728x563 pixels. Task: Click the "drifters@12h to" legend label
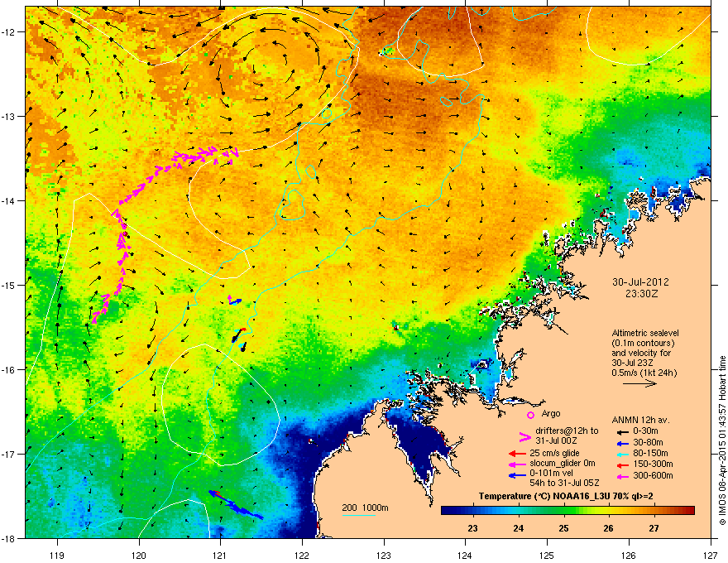[567, 431]
